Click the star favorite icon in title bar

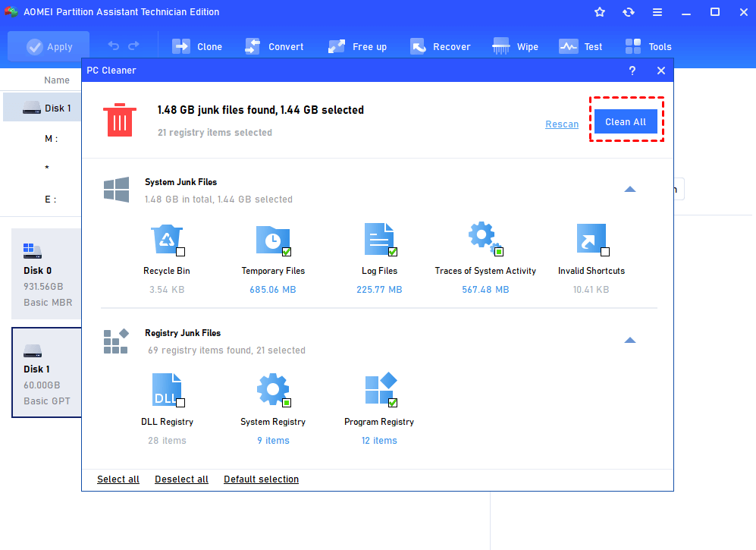pos(599,12)
